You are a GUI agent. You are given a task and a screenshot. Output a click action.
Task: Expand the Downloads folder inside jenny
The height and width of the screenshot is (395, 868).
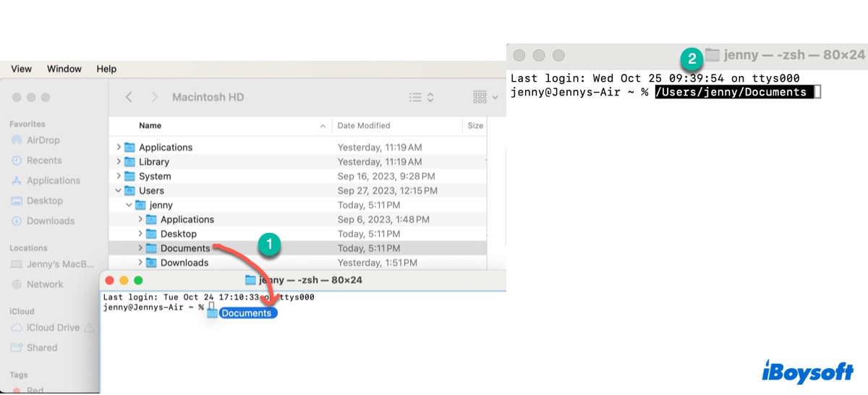(x=140, y=263)
